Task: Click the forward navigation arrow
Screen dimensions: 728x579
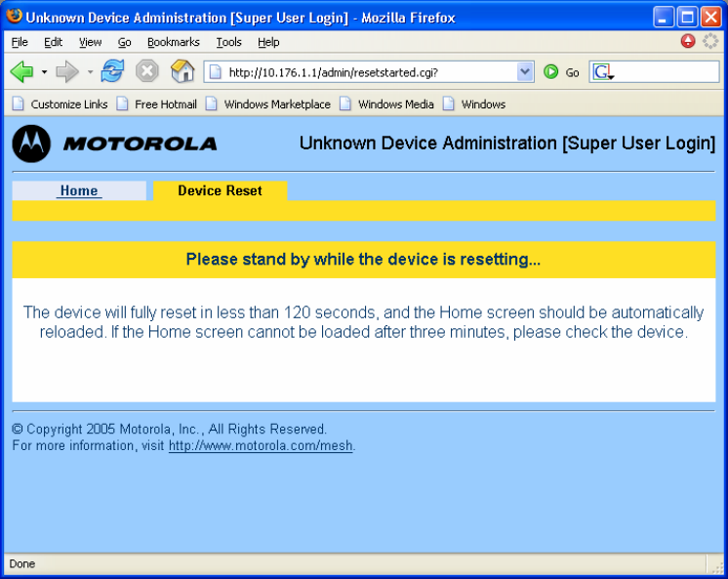Action: pyautogui.click(x=67, y=72)
